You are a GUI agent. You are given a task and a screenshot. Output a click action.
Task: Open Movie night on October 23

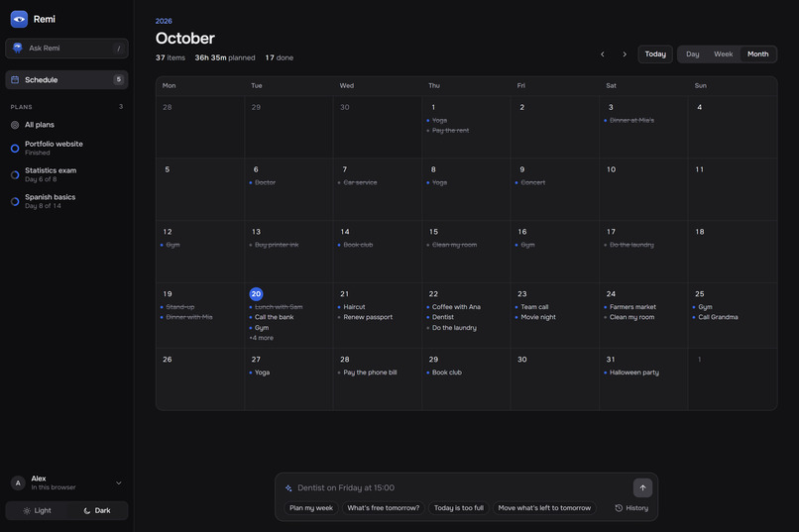[x=538, y=317]
